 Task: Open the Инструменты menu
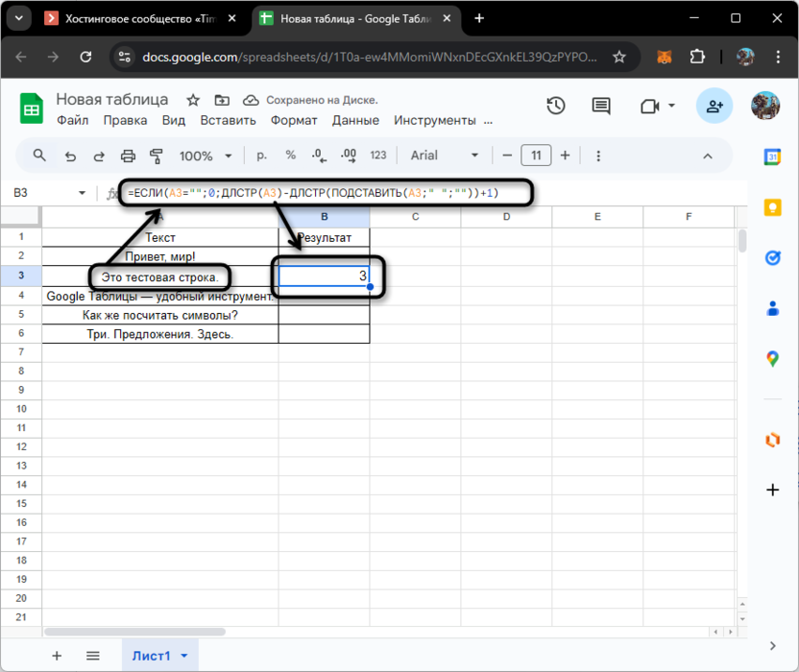(x=435, y=120)
